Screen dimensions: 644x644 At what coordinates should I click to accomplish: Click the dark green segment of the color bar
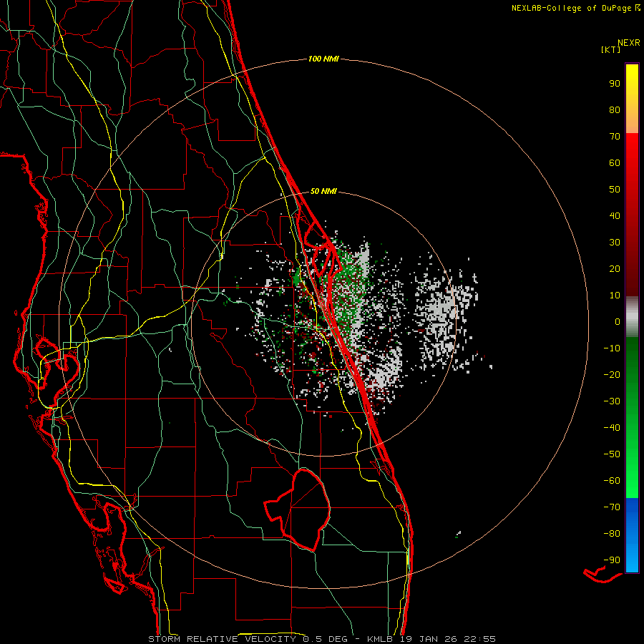632,418
